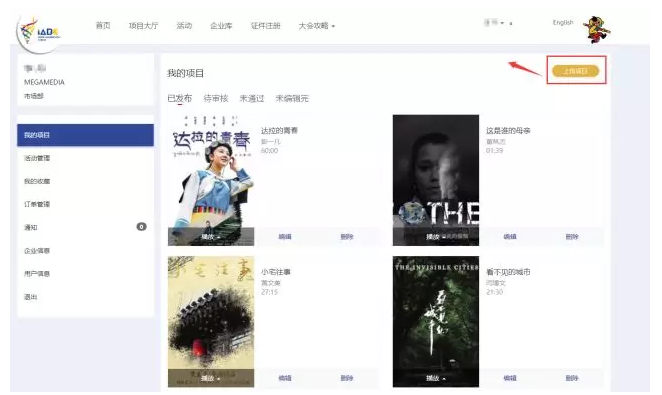The height and width of the screenshot is (395, 662).
Task: Click 删除 for 这是谁的母亲
Action: click(572, 237)
